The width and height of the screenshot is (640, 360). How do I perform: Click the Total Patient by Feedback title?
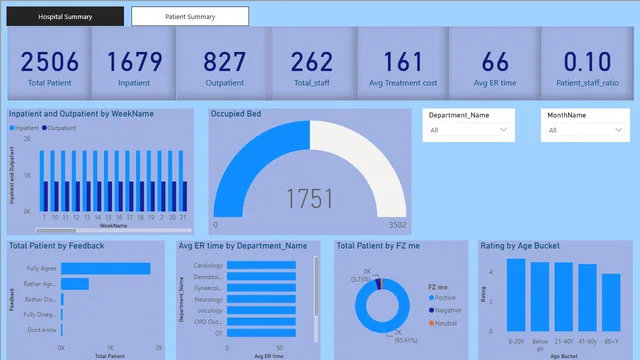point(56,246)
